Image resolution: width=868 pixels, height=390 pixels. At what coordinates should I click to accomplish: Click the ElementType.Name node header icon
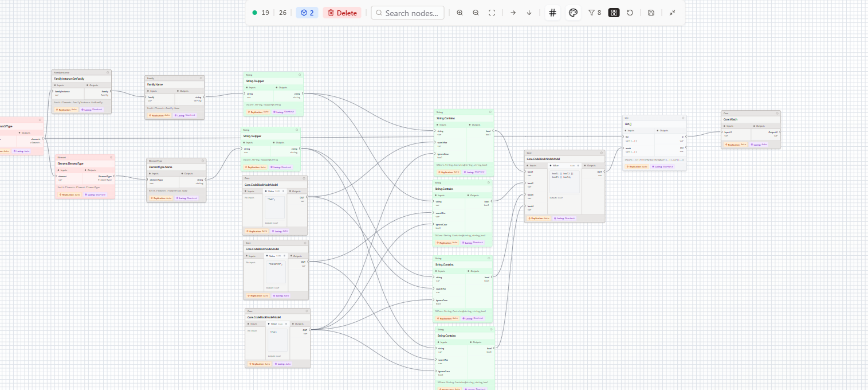pos(202,161)
